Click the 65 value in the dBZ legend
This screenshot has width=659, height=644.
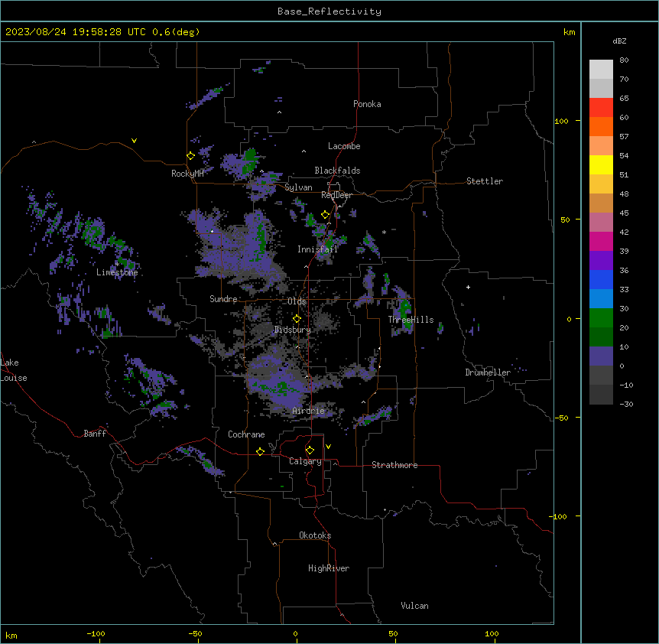(624, 99)
